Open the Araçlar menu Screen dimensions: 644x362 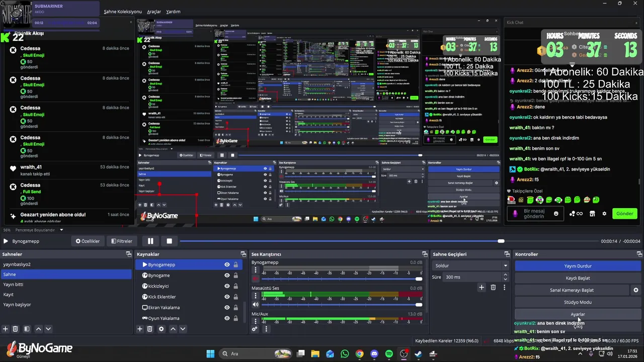coord(154,12)
